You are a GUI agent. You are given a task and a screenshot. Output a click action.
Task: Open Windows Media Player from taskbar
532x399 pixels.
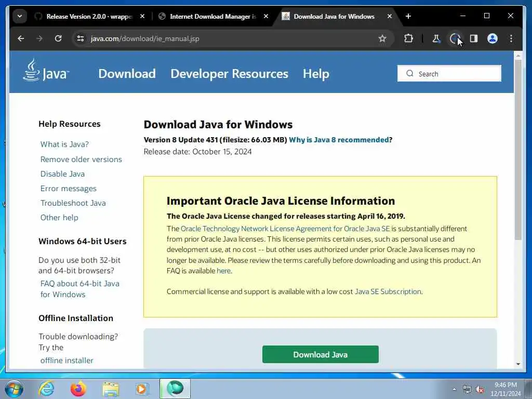(x=141, y=389)
